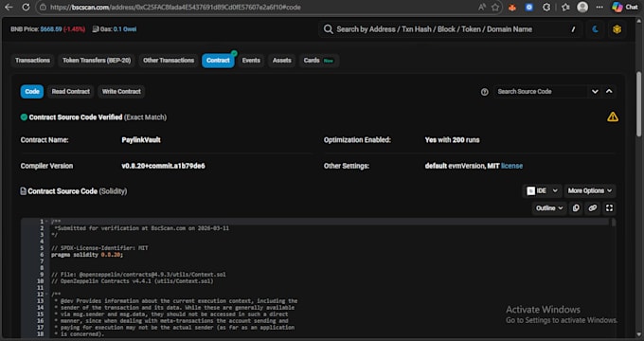Click the SPDX-License-Identifier: MIT comment line

(99, 248)
